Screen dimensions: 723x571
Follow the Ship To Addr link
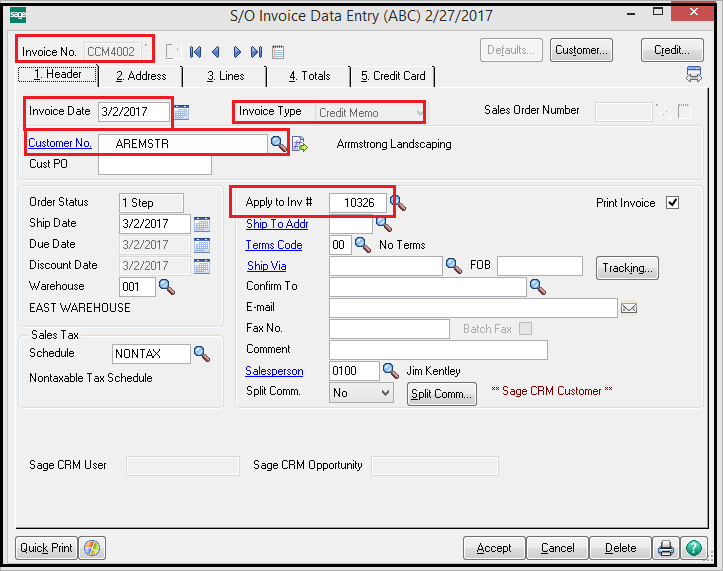[277, 224]
